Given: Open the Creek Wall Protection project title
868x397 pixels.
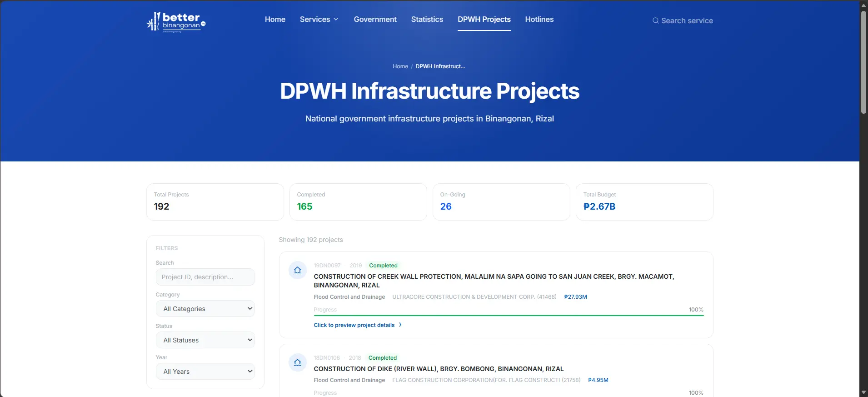Looking at the screenshot, I should pyautogui.click(x=494, y=281).
